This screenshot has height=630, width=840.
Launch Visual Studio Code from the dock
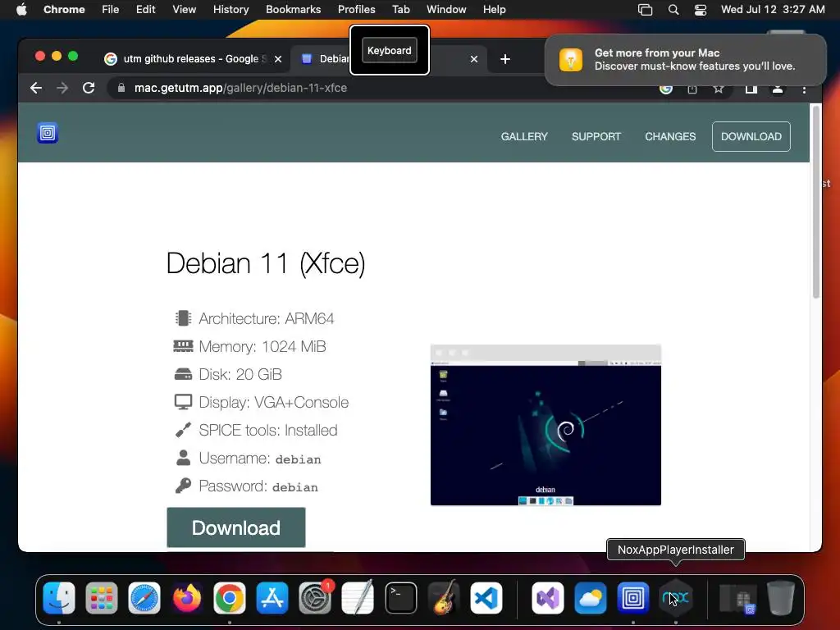tap(486, 598)
